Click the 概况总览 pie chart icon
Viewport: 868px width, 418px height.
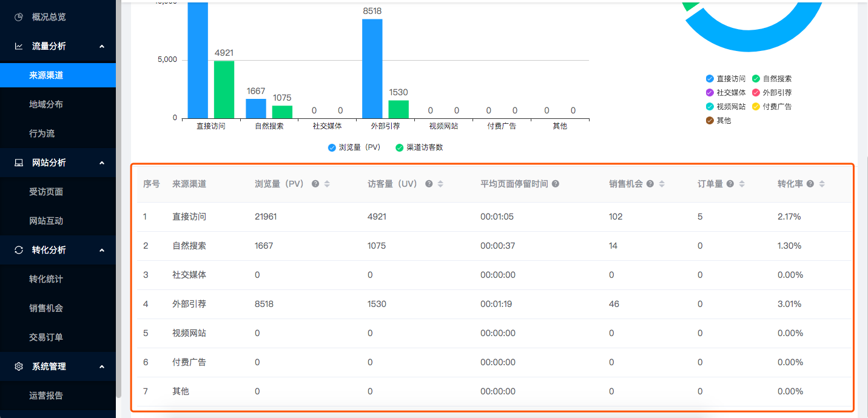pos(19,17)
